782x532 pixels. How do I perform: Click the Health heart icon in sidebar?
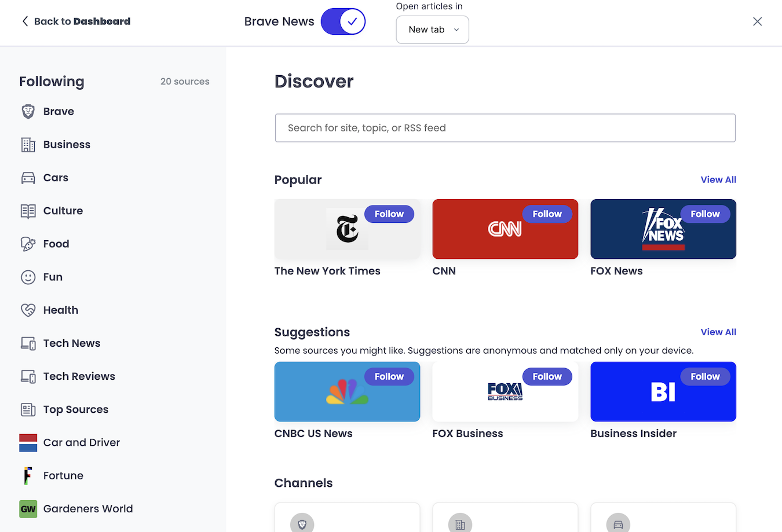pyautogui.click(x=28, y=310)
